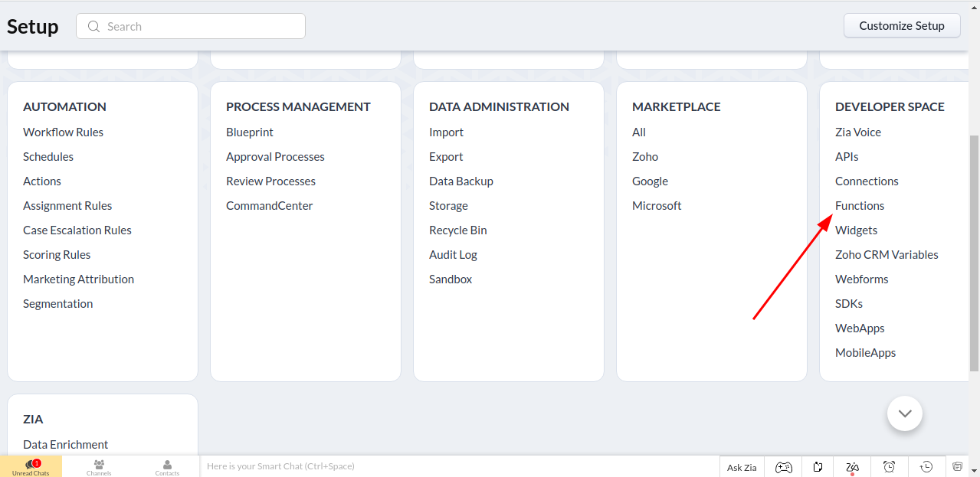Open Data Backup
980x477 pixels.
point(461,181)
